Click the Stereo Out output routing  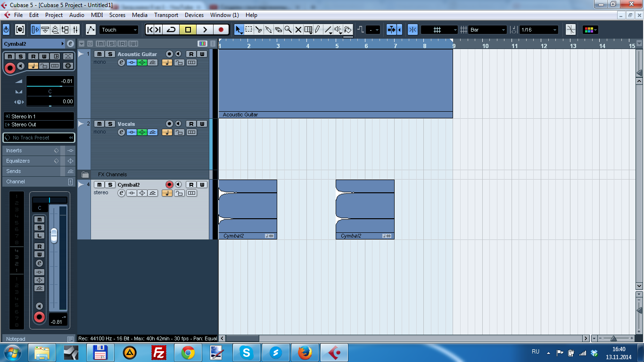[x=39, y=124]
